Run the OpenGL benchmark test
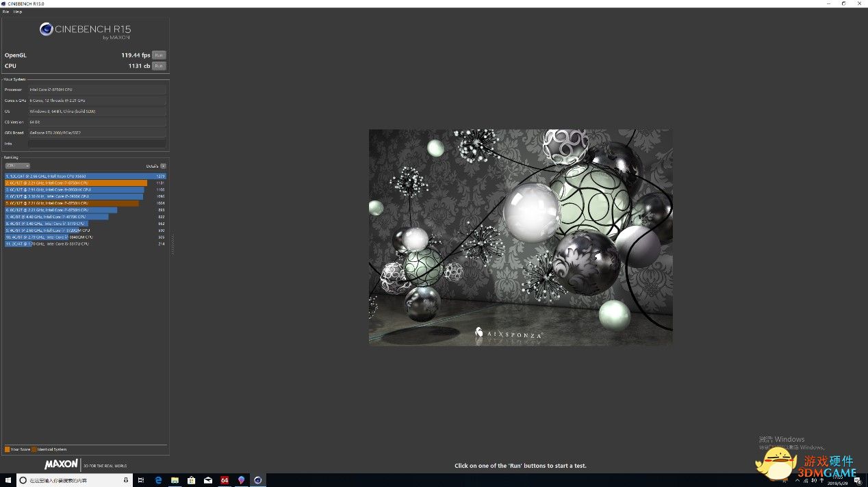This screenshot has width=868, height=487. [159, 55]
